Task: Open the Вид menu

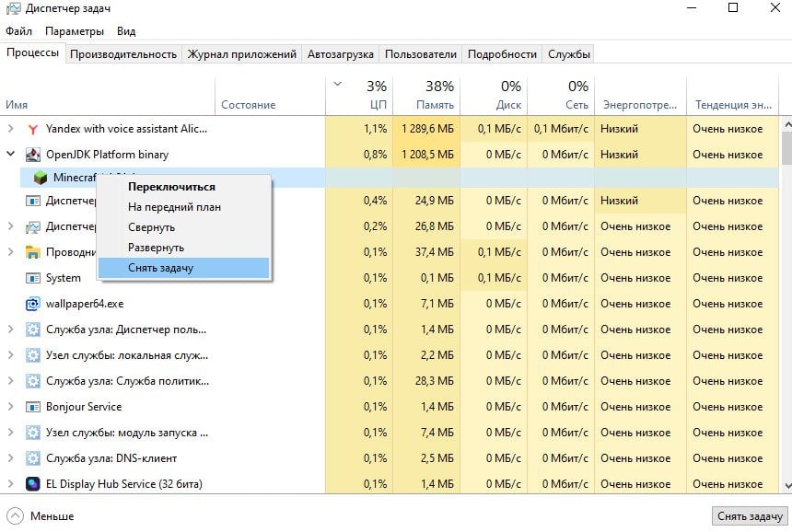Action: [x=126, y=31]
